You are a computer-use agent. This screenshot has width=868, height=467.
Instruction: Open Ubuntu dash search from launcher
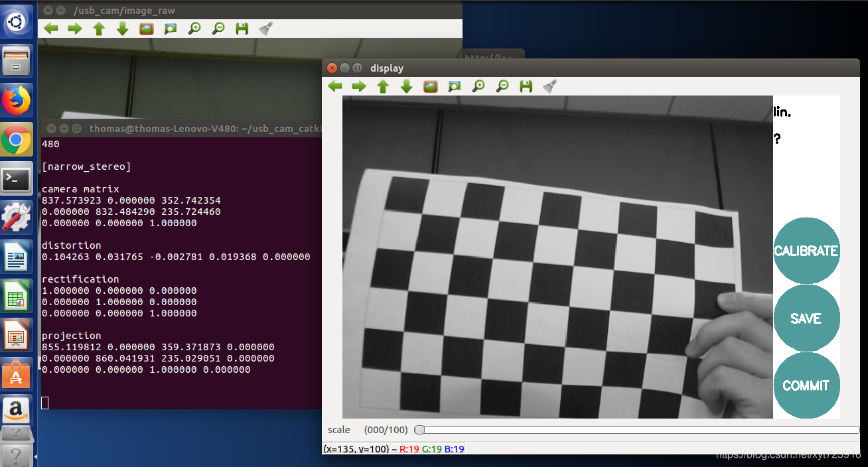pos(17,23)
